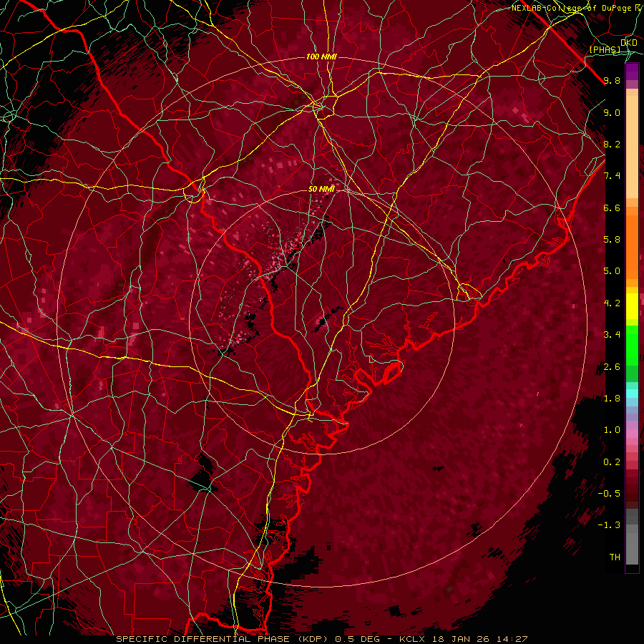Viewport: 644px width, 644px height.
Task: Select the 50 NMI range ring label
Action: click(x=321, y=189)
